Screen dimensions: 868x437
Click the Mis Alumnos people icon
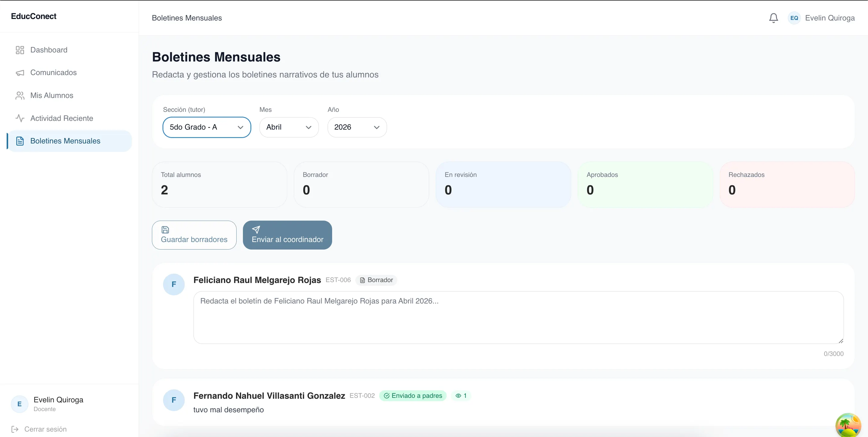[x=20, y=96]
